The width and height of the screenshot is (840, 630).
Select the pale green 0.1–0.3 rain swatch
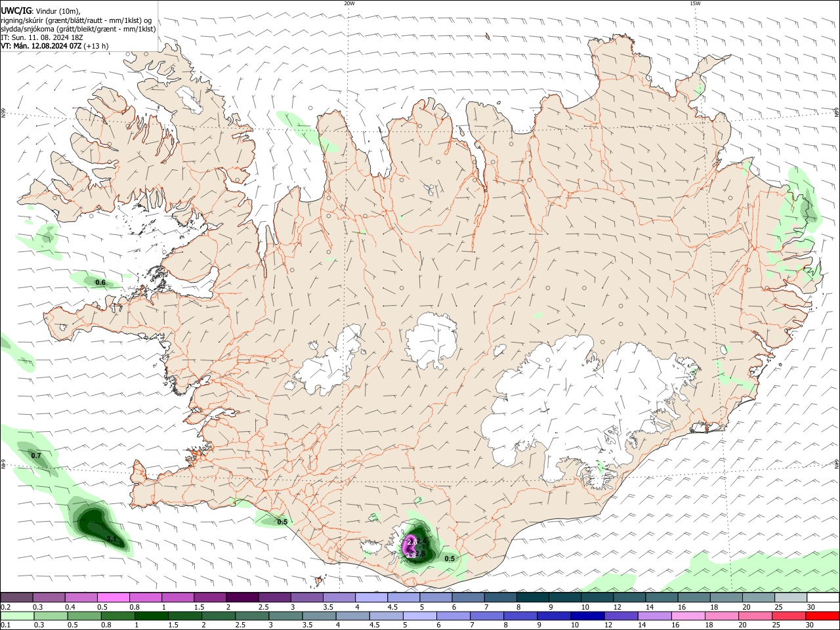point(16,616)
